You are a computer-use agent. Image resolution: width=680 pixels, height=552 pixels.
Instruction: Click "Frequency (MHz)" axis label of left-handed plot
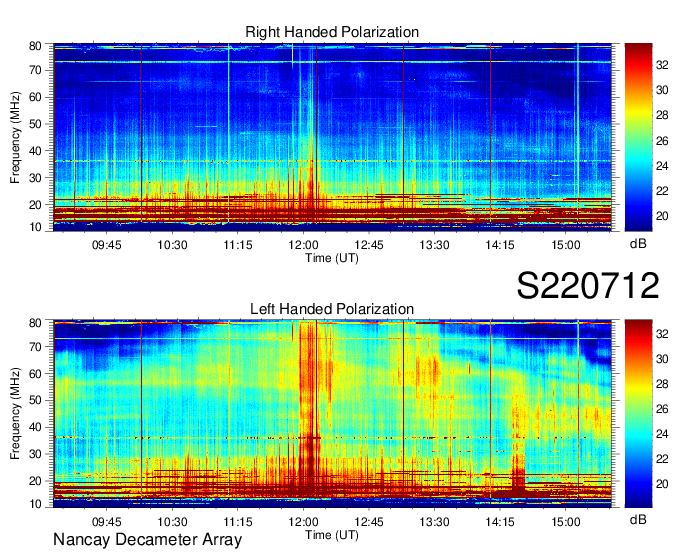pyautogui.click(x=15, y=414)
